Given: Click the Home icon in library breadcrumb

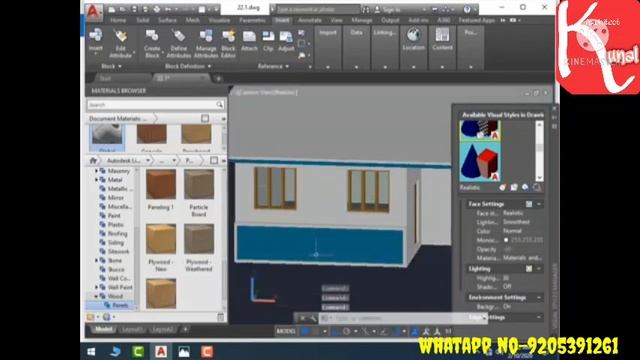Looking at the screenshot, I should (93, 160).
